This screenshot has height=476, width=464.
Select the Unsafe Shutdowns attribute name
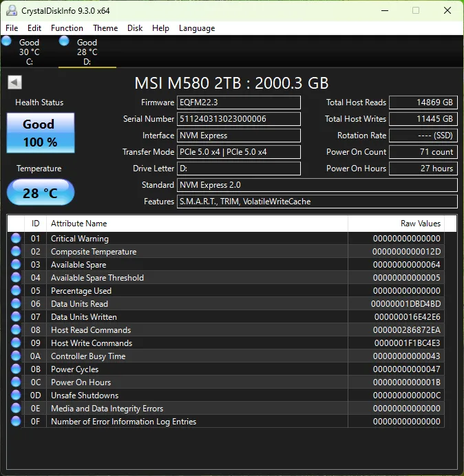coord(85,396)
